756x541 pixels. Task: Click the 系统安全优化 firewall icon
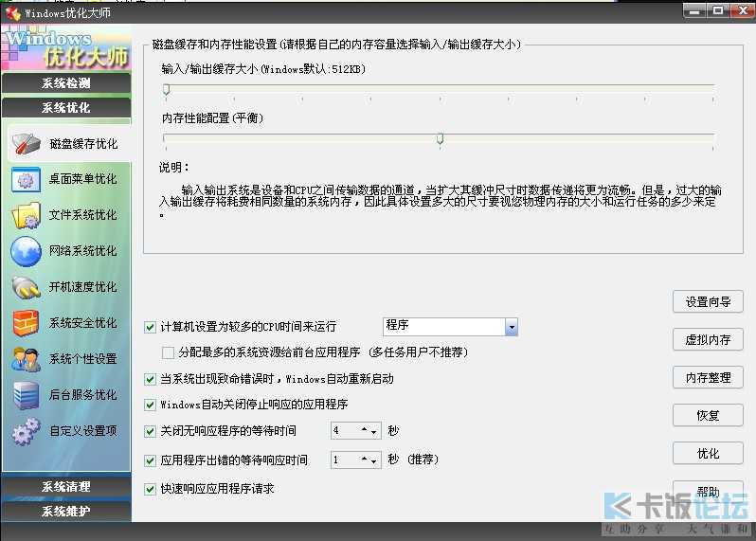click(x=26, y=323)
